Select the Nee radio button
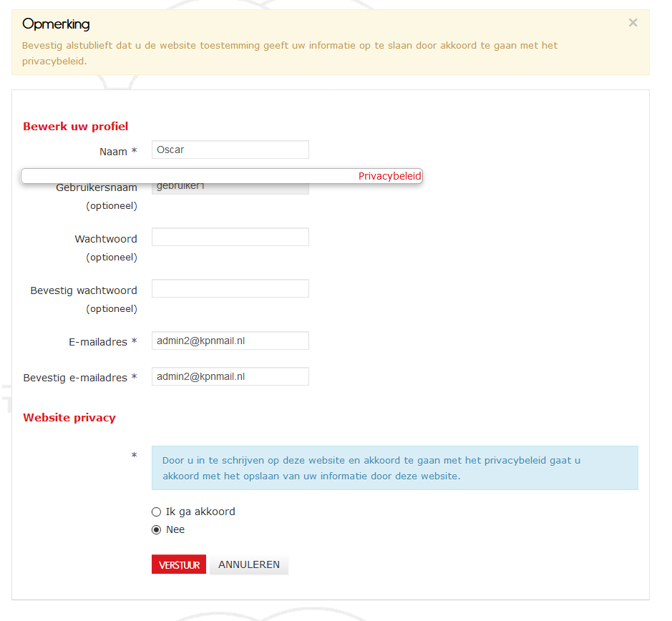The width and height of the screenshot is (672, 621). 157,529
